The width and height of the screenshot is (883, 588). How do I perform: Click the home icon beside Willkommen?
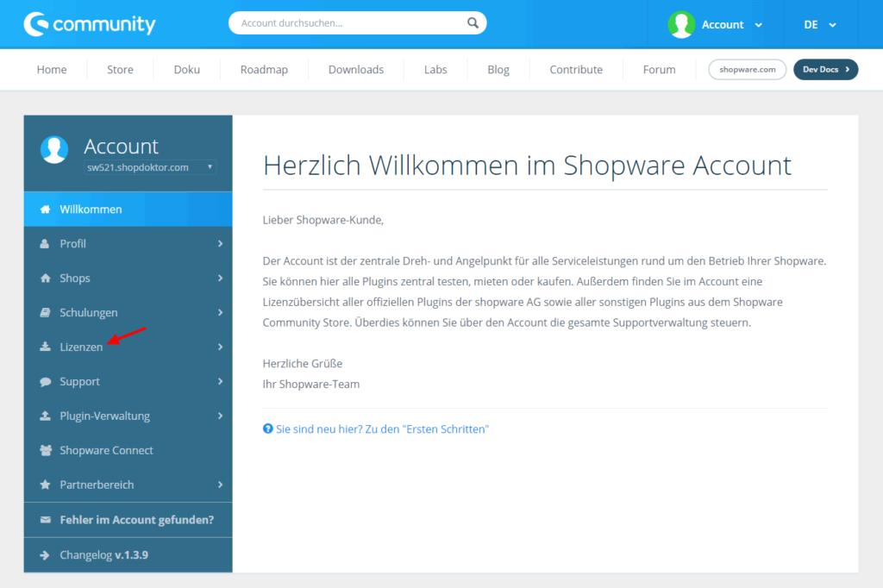[45, 210]
